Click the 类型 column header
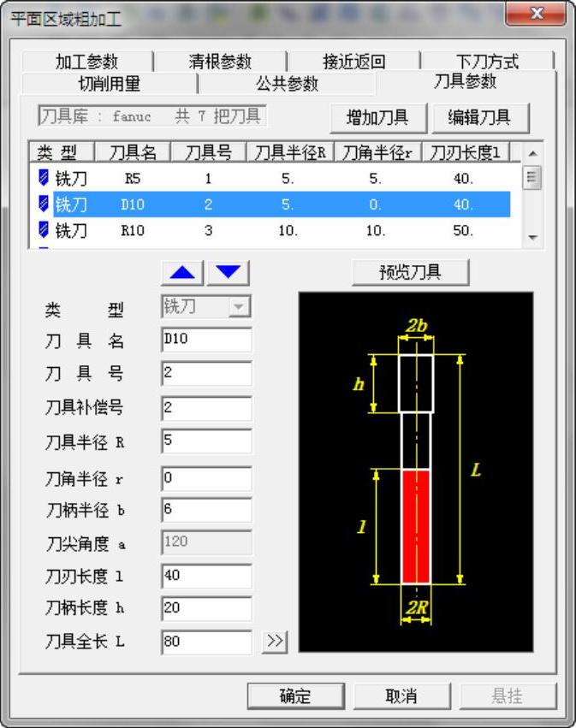This screenshot has height=728, width=576. click(x=62, y=151)
